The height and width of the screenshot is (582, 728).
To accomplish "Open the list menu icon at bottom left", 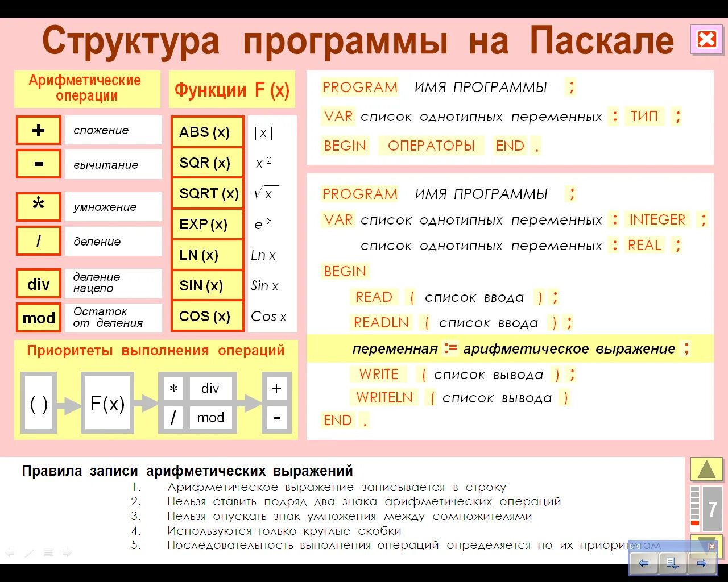I will coord(48,551).
